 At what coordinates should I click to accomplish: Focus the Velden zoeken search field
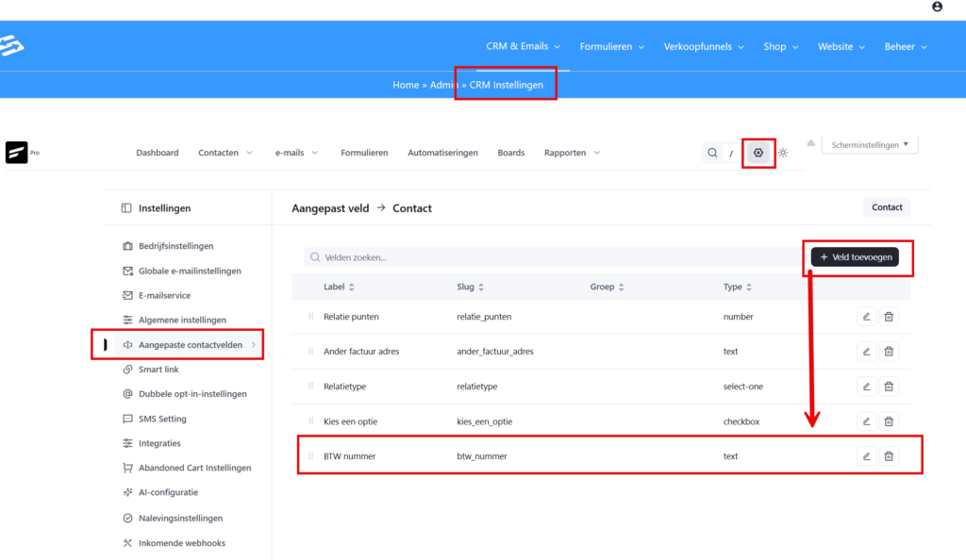[551, 257]
